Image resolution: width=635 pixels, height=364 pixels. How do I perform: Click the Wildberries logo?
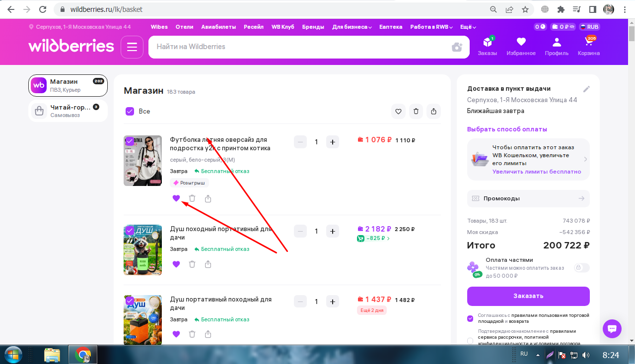[x=71, y=46]
